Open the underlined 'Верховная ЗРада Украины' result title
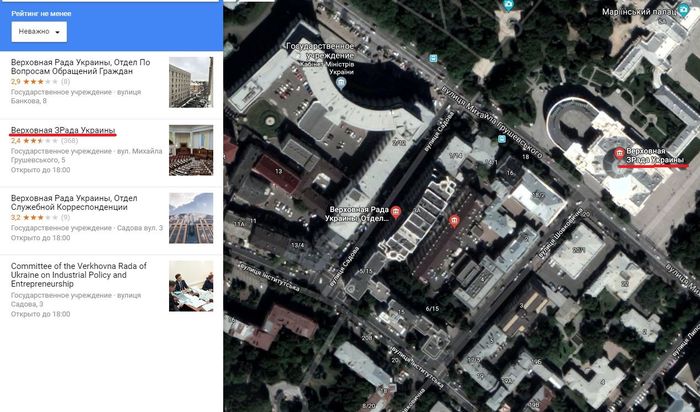 tap(62, 131)
